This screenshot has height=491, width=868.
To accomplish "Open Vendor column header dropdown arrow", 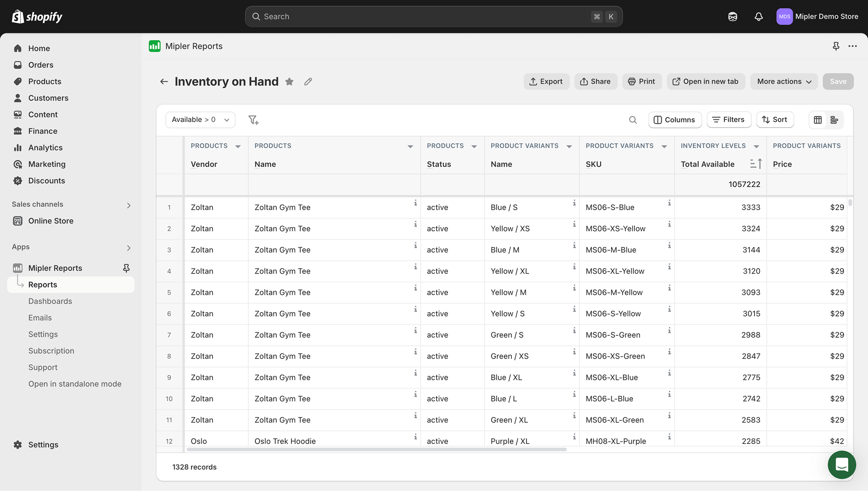I will point(238,146).
